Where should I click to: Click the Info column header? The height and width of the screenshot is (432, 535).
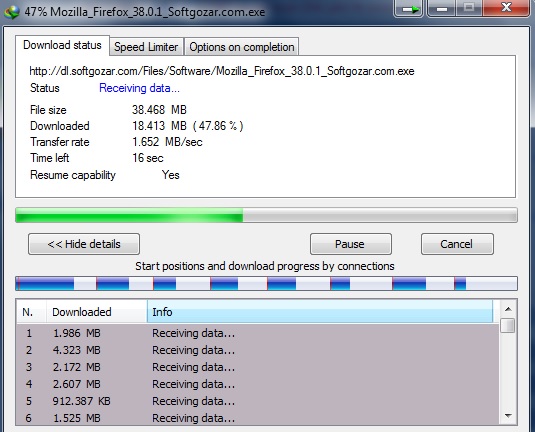coord(320,312)
